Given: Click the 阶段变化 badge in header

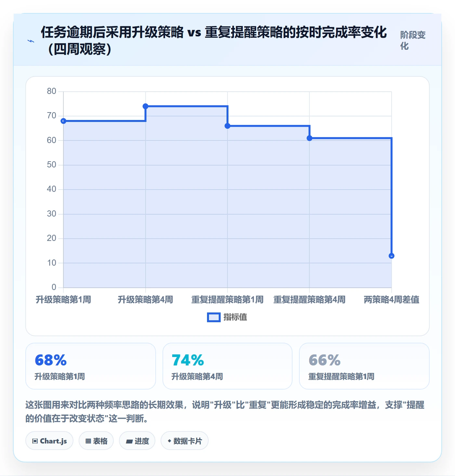Looking at the screenshot, I should (413, 41).
